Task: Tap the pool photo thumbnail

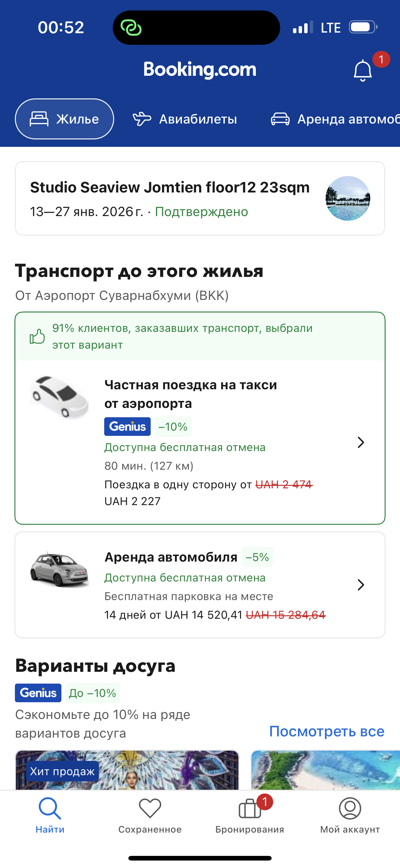Action: 348,198
